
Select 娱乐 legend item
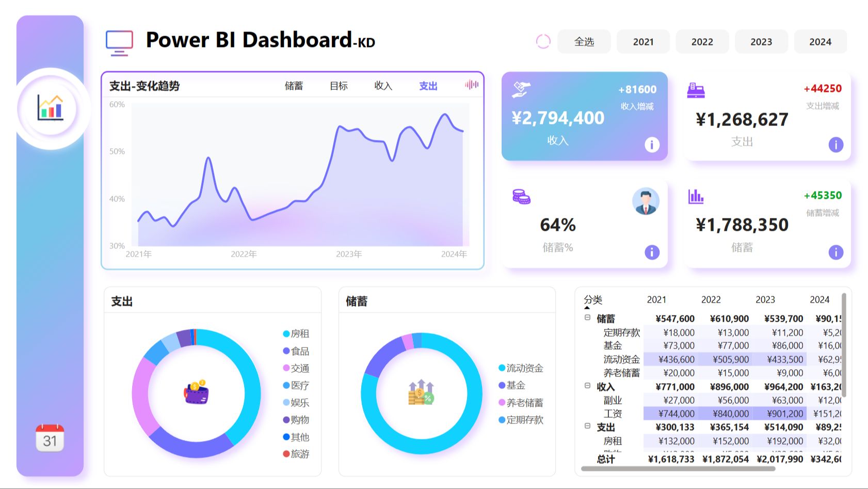click(296, 402)
